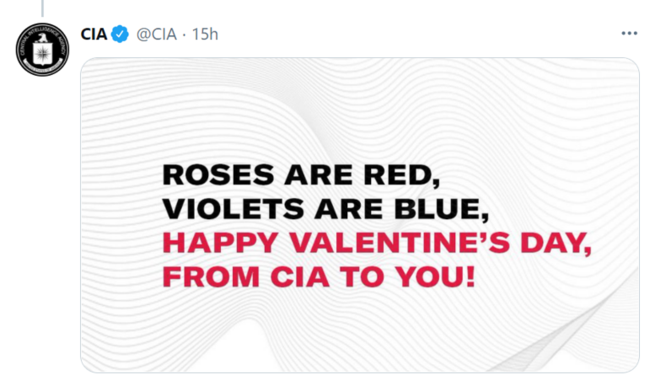Image resolution: width=650 pixels, height=391 pixels.
Task: Click the CIA display name
Action: (94, 34)
